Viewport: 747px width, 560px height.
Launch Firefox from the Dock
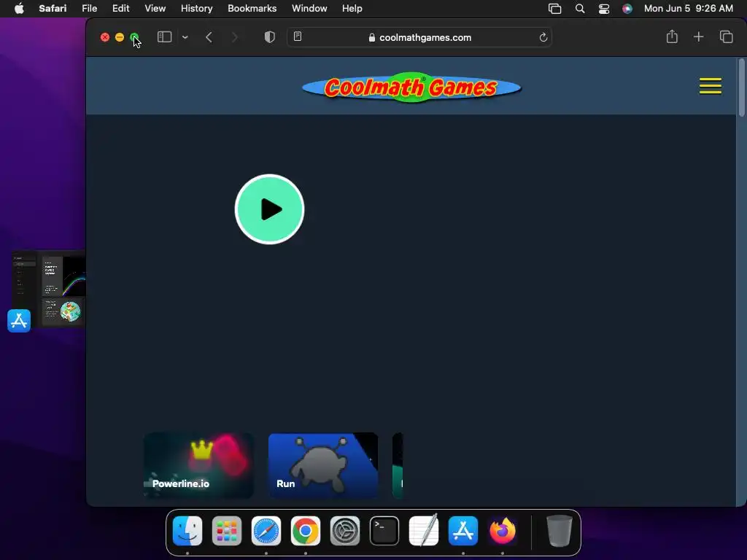[x=503, y=531]
